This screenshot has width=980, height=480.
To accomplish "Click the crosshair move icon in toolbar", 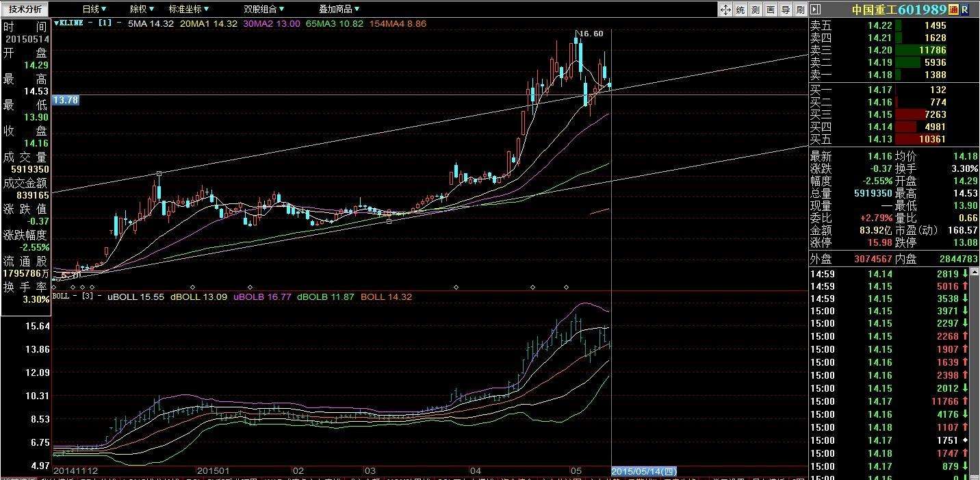I will [x=725, y=10].
